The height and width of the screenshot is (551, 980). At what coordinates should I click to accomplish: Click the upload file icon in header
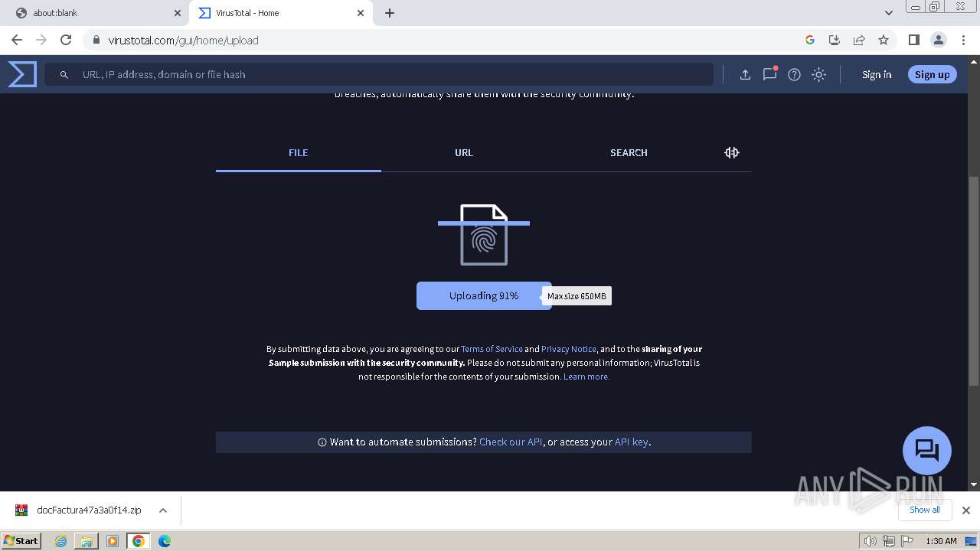[745, 74]
